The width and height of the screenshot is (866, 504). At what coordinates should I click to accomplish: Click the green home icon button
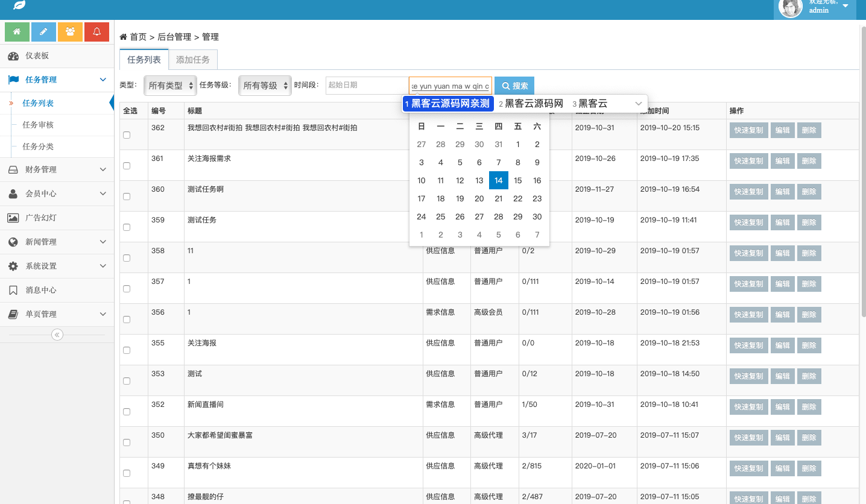[17, 32]
